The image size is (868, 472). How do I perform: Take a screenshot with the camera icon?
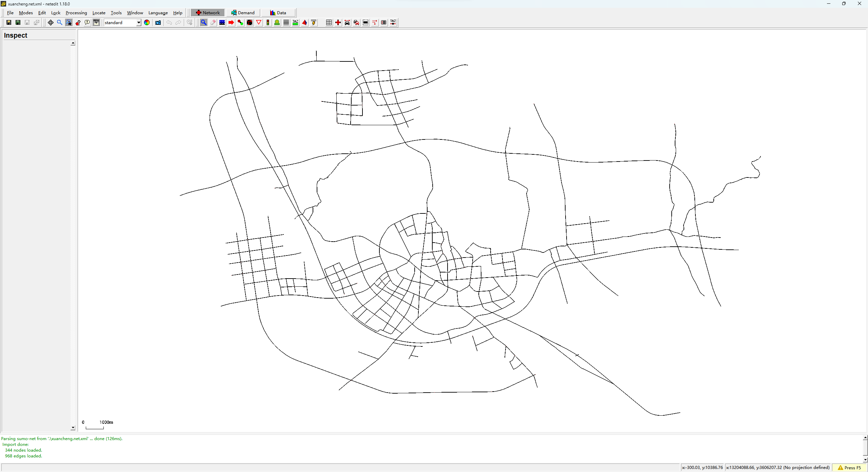[x=158, y=23]
